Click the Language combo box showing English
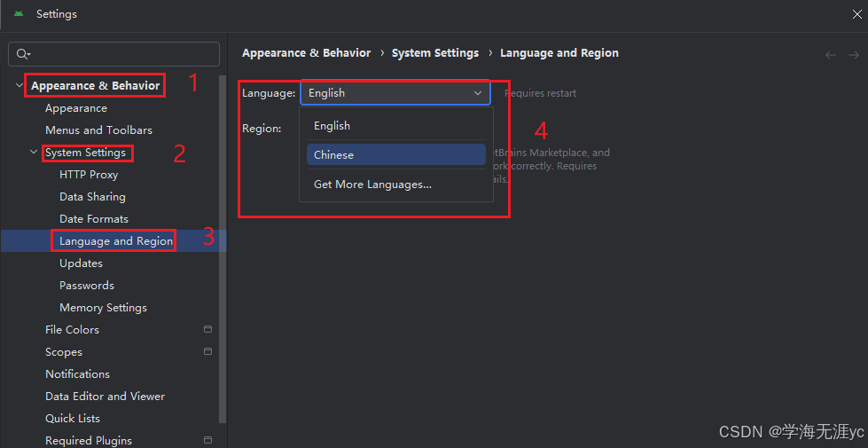 (395, 93)
